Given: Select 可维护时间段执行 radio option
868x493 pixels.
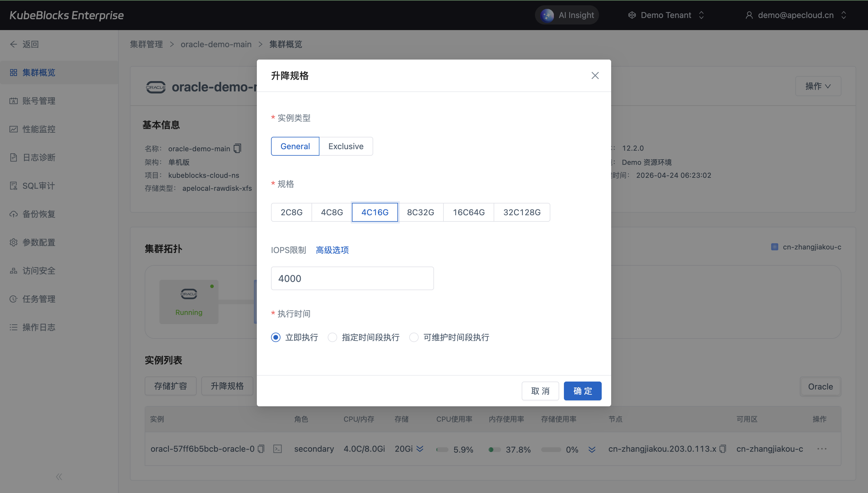Looking at the screenshot, I should (414, 337).
